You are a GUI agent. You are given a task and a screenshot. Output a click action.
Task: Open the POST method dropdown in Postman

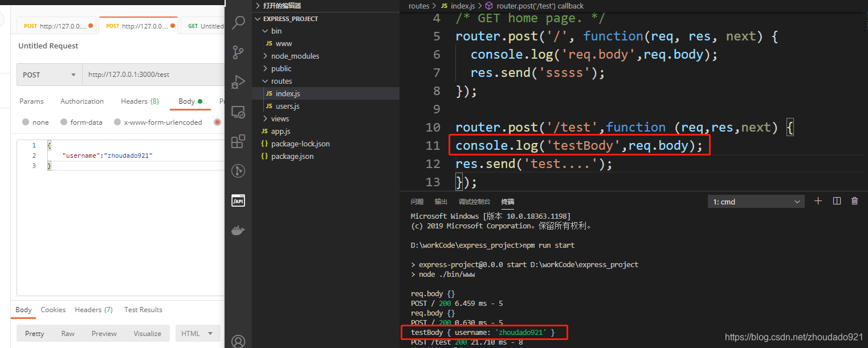click(x=50, y=75)
